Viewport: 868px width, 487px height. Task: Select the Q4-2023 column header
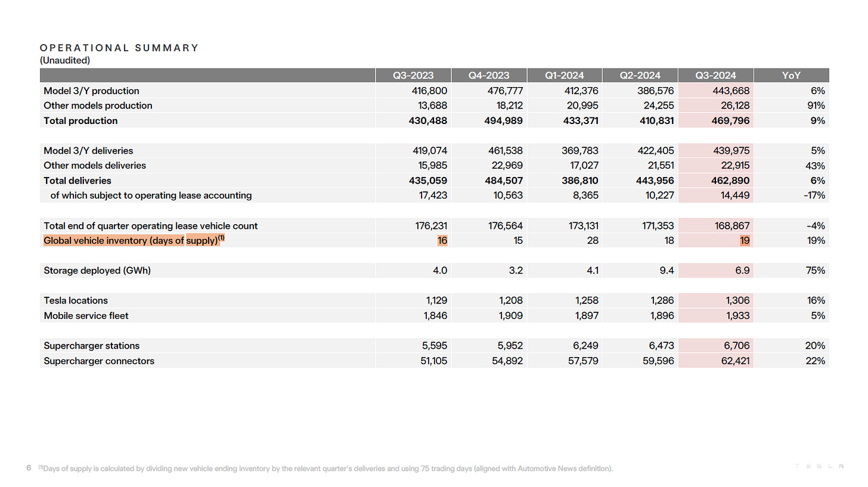pyautogui.click(x=489, y=75)
